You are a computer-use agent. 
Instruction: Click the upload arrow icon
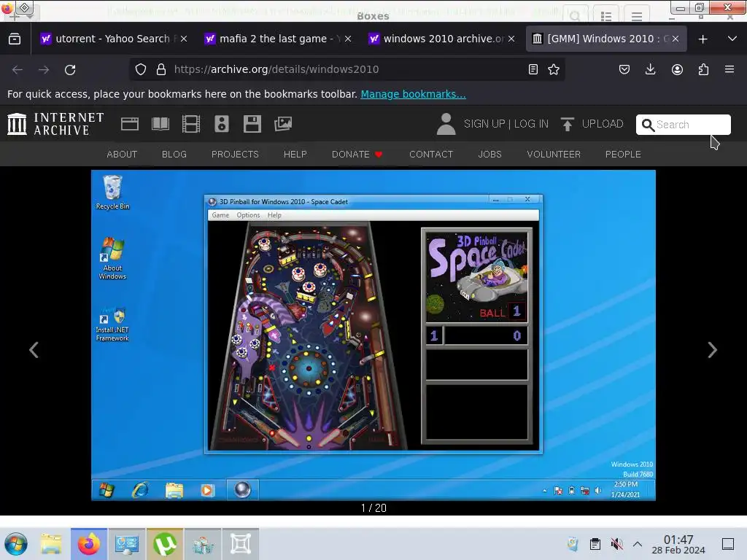click(x=567, y=124)
